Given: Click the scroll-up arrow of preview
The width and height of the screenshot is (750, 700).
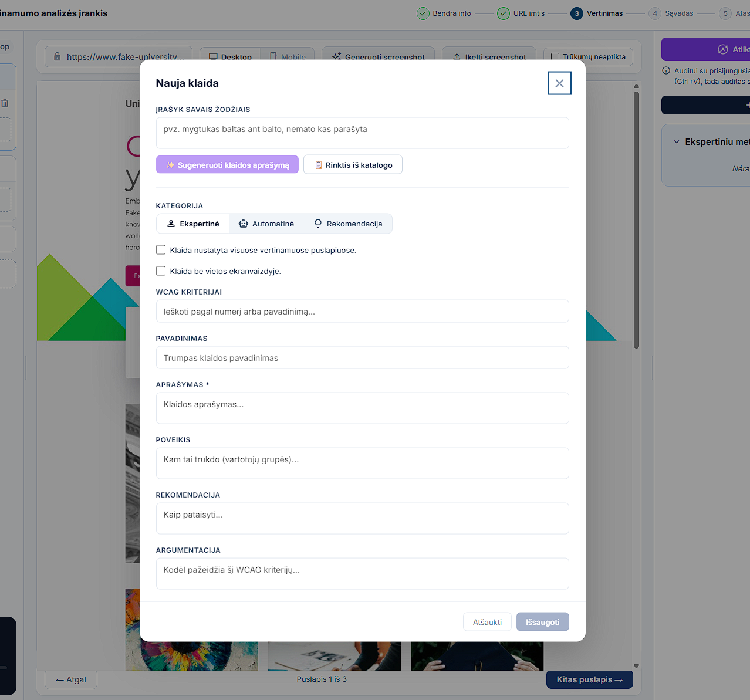Looking at the screenshot, I should pyautogui.click(x=636, y=86).
